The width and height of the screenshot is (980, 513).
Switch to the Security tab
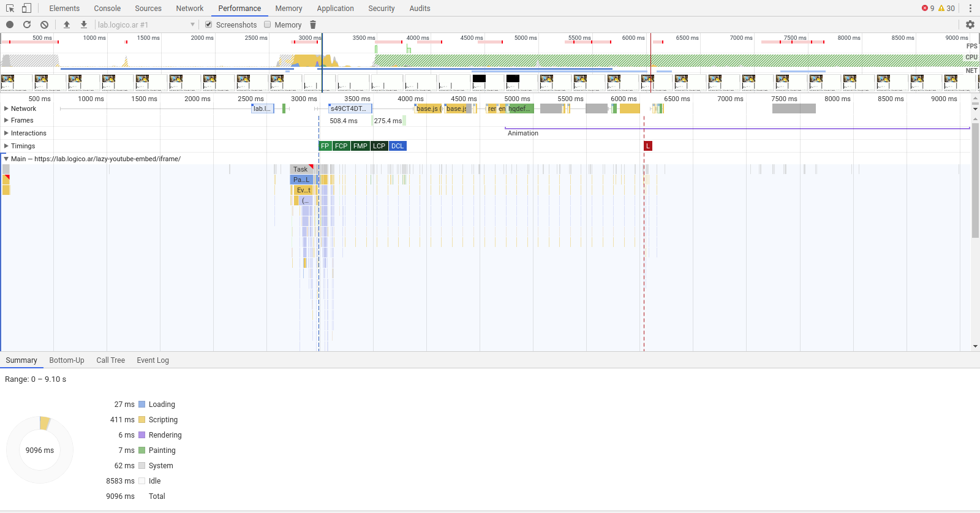[x=382, y=9]
